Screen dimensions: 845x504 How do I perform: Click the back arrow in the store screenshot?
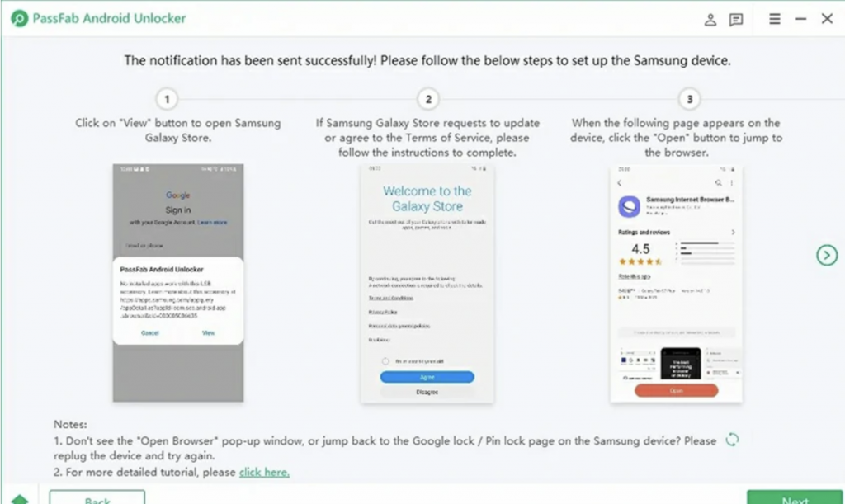pyautogui.click(x=620, y=182)
